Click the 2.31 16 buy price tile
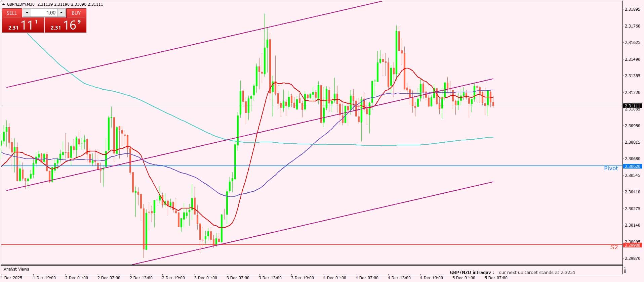The height and width of the screenshot is (282, 644). pos(66,25)
